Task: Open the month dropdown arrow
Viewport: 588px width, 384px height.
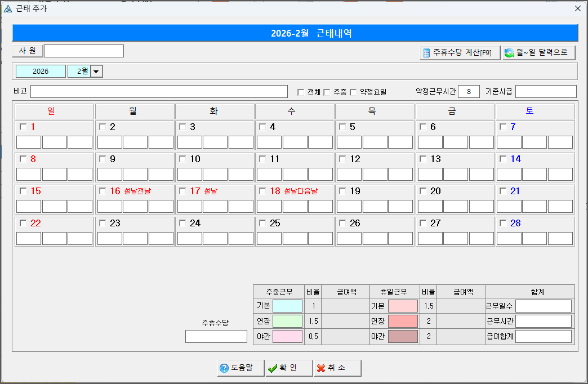Action: 96,72
